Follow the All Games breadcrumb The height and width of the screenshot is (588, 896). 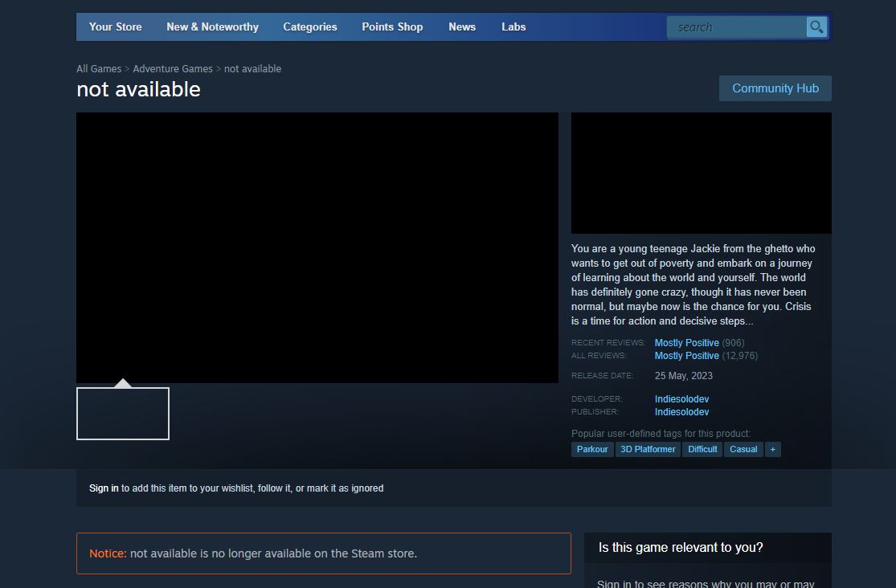tap(99, 68)
